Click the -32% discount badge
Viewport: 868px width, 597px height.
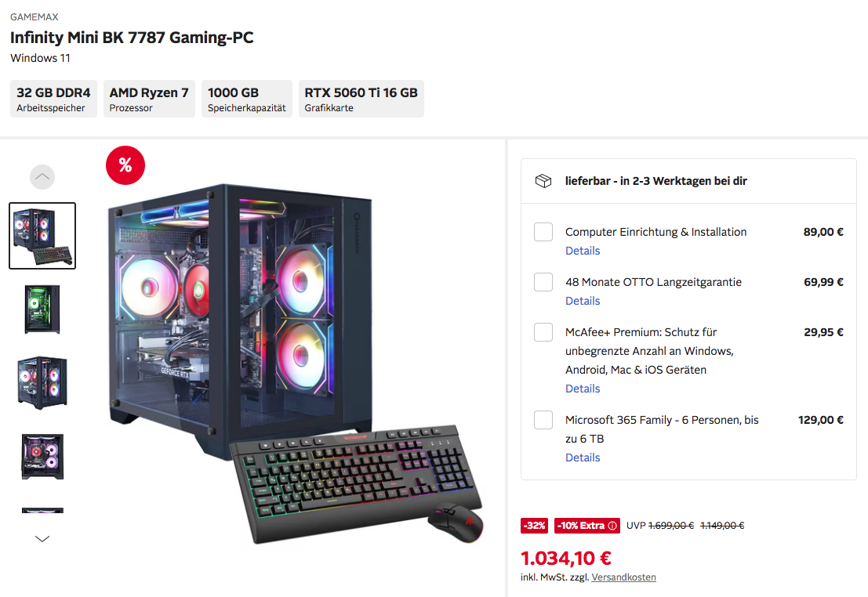tap(534, 526)
